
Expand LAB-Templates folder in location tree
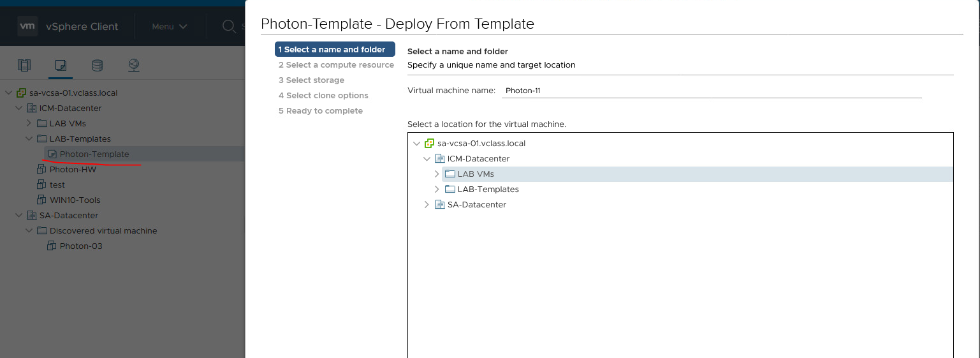point(437,189)
